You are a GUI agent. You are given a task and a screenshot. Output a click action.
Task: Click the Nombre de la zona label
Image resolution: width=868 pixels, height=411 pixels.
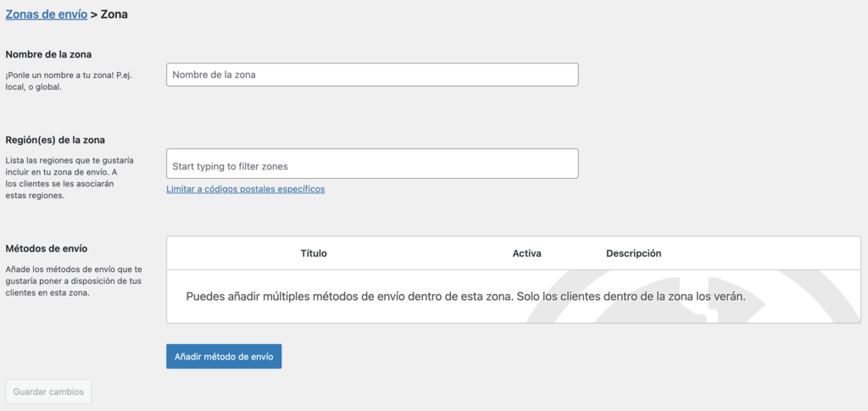click(x=48, y=54)
